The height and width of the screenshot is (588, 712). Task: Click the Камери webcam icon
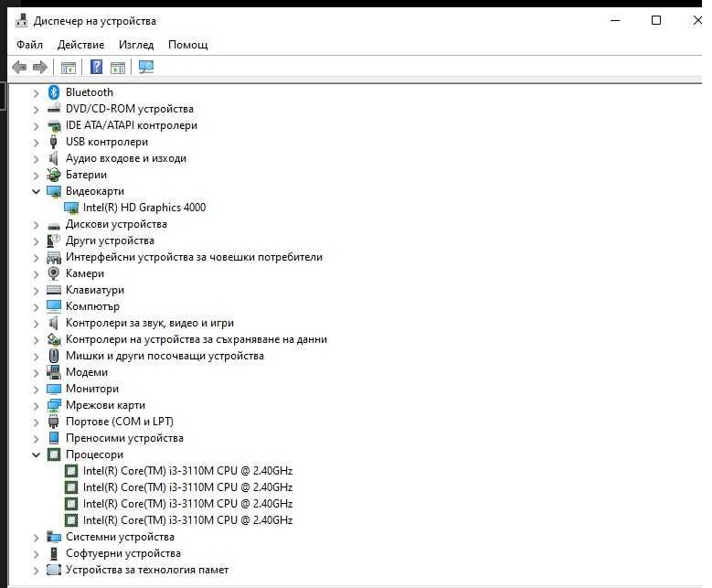coord(54,273)
